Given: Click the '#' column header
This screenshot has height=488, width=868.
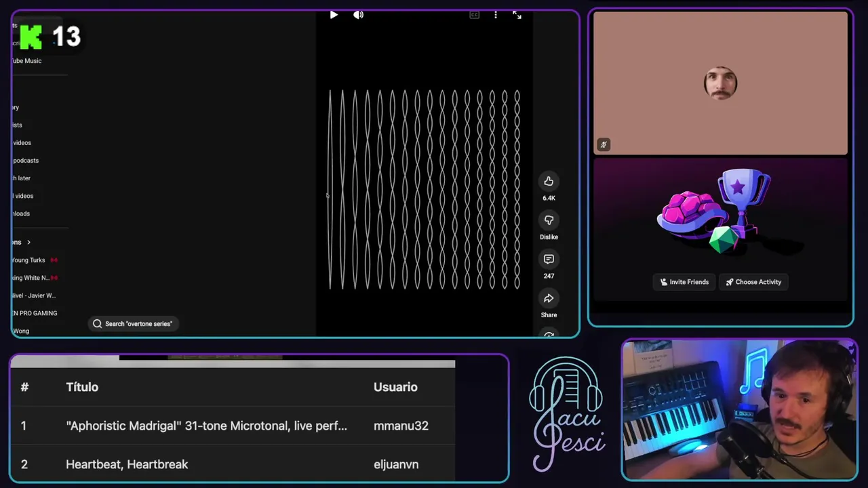Looking at the screenshot, I should pyautogui.click(x=24, y=387).
